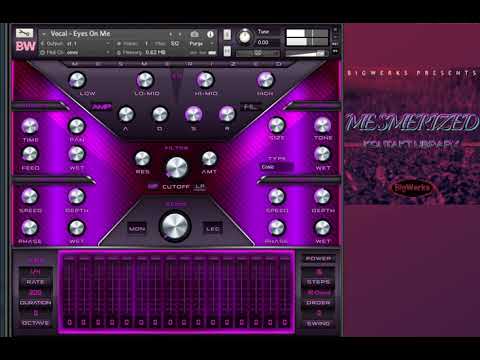Click the filter AMT knob
The height and width of the screenshot is (360, 480).
coord(209,159)
